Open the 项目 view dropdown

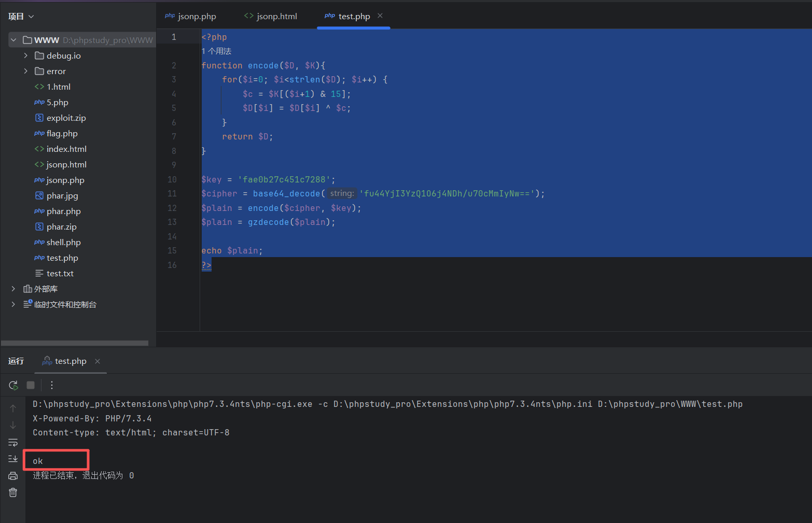point(21,17)
